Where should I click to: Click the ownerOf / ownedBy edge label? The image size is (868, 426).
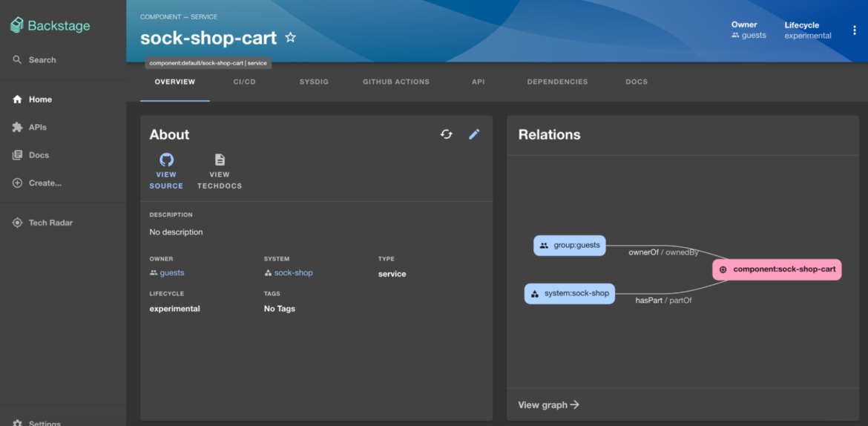663,252
